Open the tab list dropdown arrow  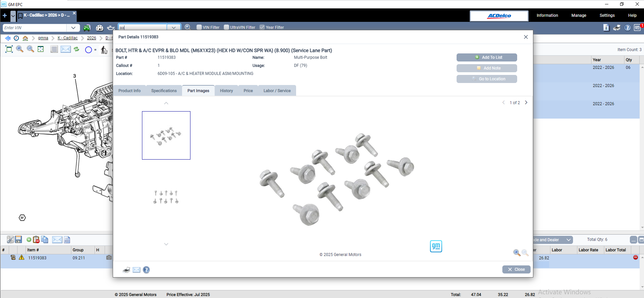pos(13,15)
